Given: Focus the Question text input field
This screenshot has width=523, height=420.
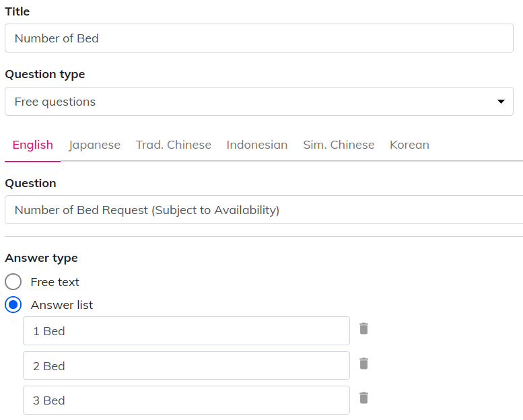Looking at the screenshot, I should point(263,210).
